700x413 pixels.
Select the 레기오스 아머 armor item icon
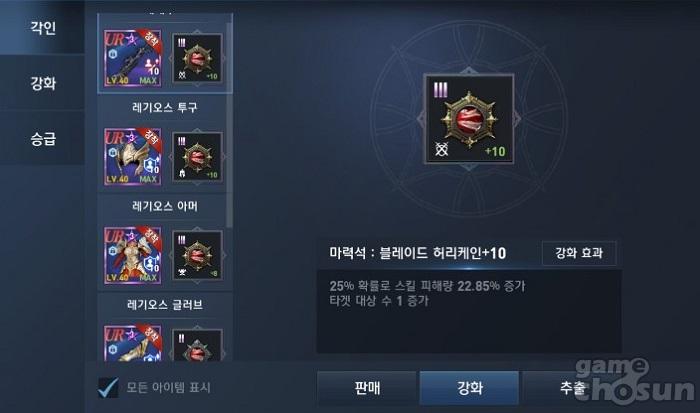coord(133,255)
